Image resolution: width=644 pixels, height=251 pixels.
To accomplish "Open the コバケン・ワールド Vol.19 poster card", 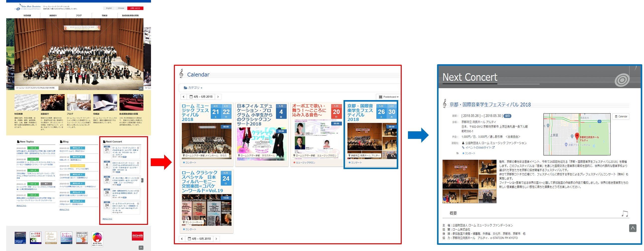I will (206, 201).
